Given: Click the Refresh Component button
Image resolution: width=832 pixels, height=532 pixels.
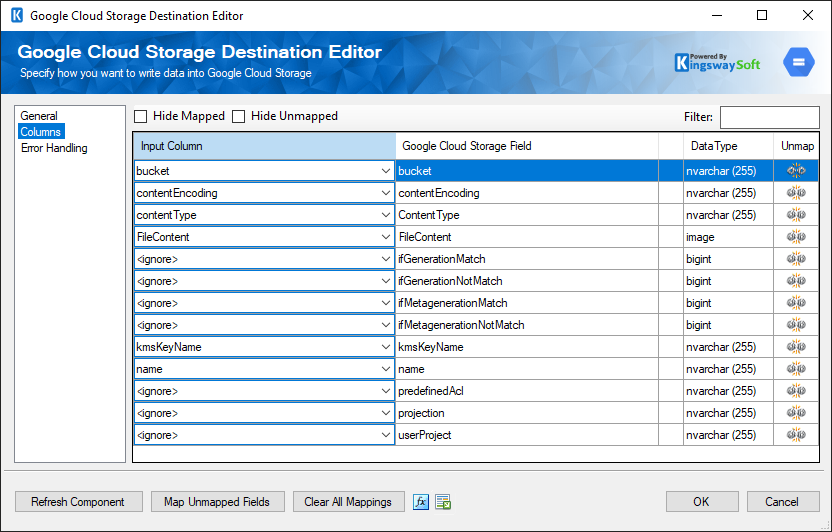Looking at the screenshot, I should pos(79,502).
